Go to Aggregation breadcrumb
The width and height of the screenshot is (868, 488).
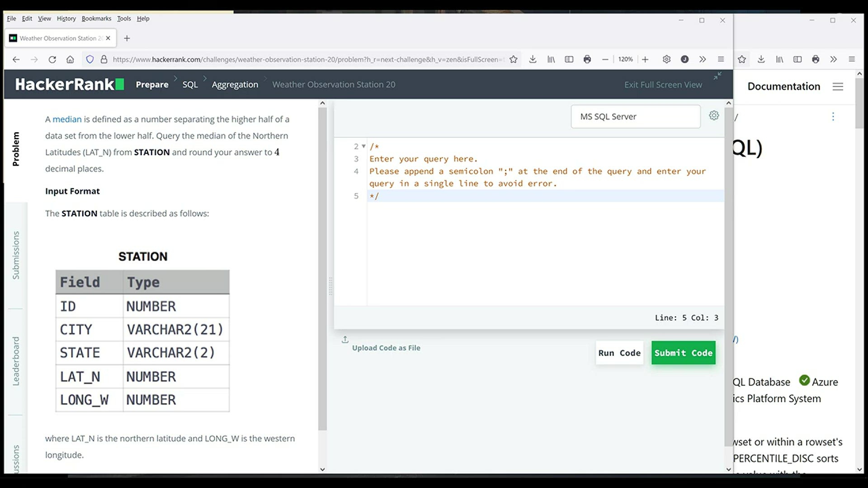235,84
